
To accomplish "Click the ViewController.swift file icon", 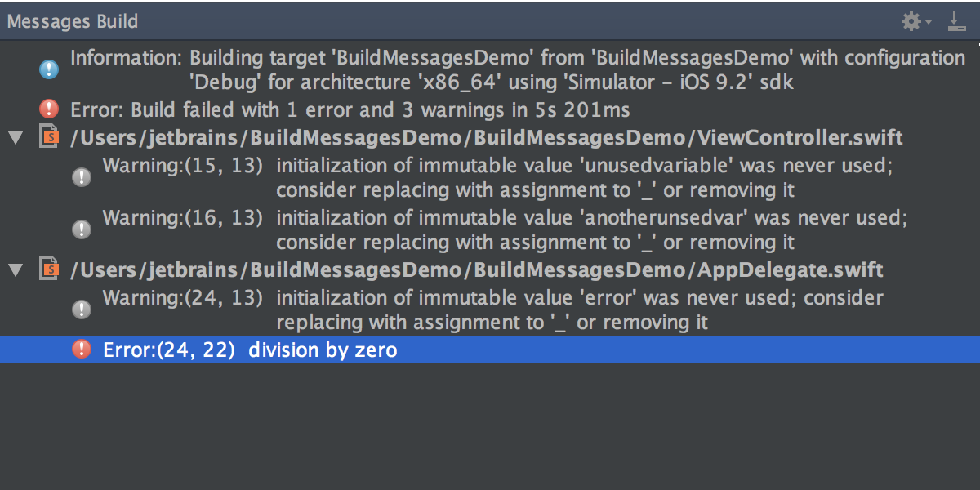I will [x=50, y=136].
